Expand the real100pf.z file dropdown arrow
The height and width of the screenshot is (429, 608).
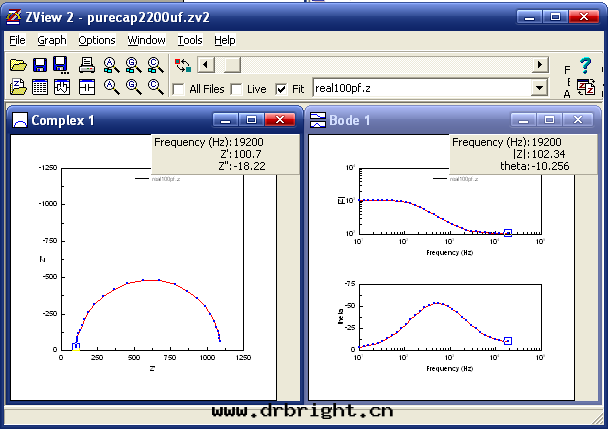pyautogui.click(x=540, y=88)
